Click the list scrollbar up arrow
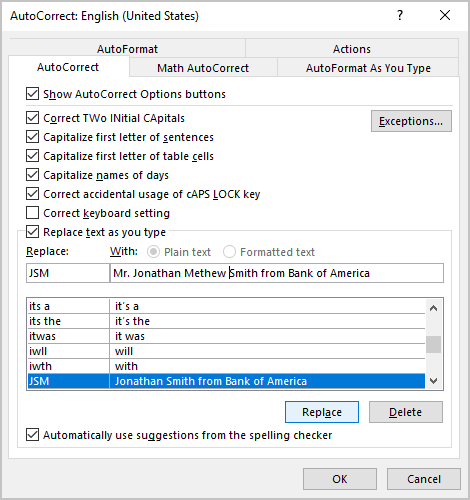 433,308
